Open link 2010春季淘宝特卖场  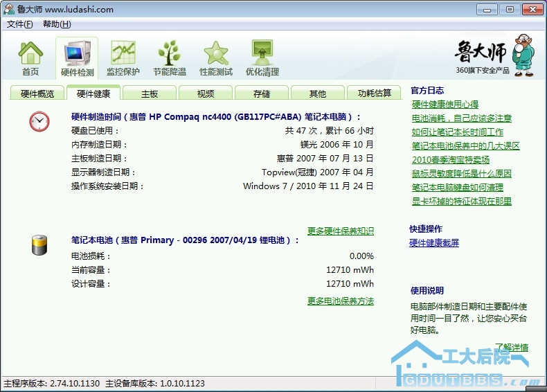(450, 159)
